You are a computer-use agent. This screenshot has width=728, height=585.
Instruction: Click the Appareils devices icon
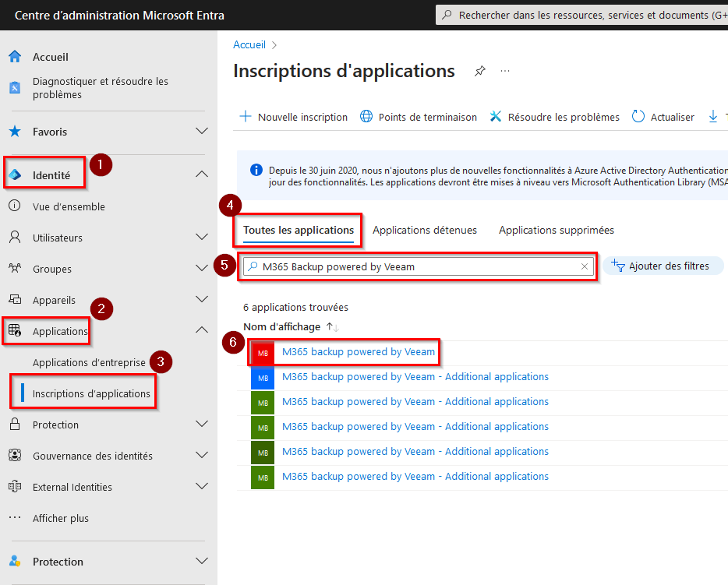click(15, 299)
